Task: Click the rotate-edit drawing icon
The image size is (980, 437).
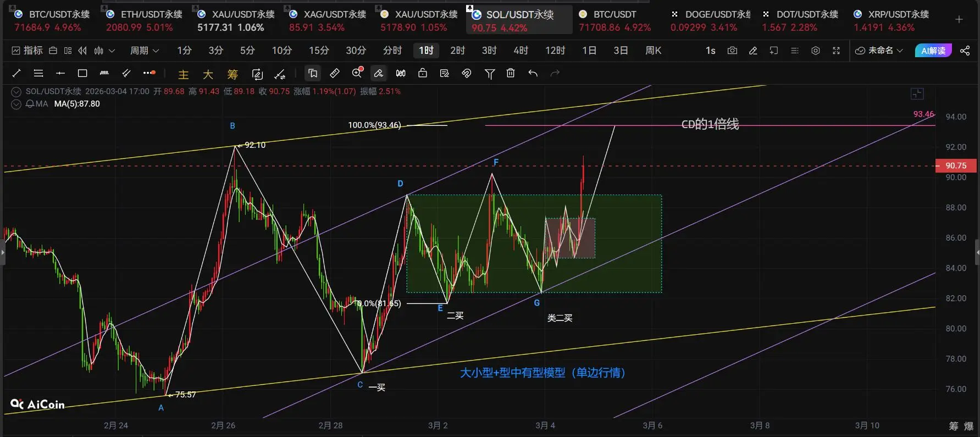Action: click(257, 74)
